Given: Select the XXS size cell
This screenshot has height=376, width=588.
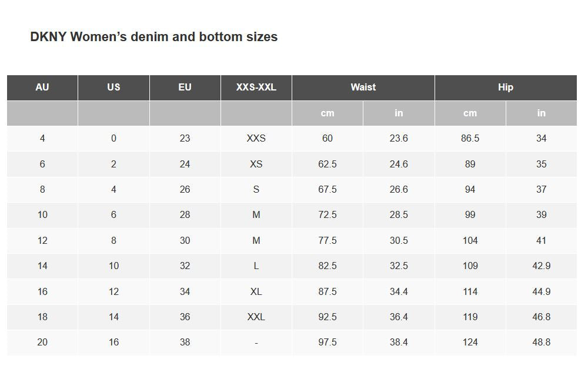Looking at the screenshot, I should click(x=256, y=139).
